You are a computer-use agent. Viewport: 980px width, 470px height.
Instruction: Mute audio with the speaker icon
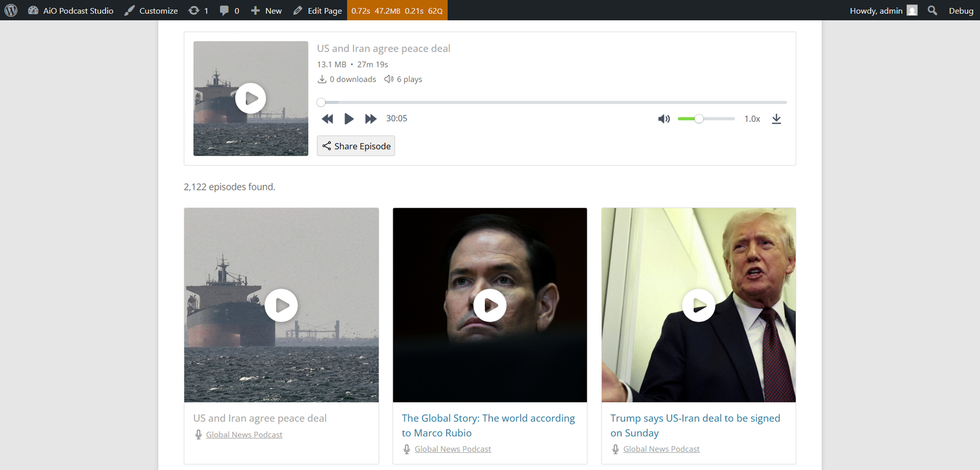[664, 119]
